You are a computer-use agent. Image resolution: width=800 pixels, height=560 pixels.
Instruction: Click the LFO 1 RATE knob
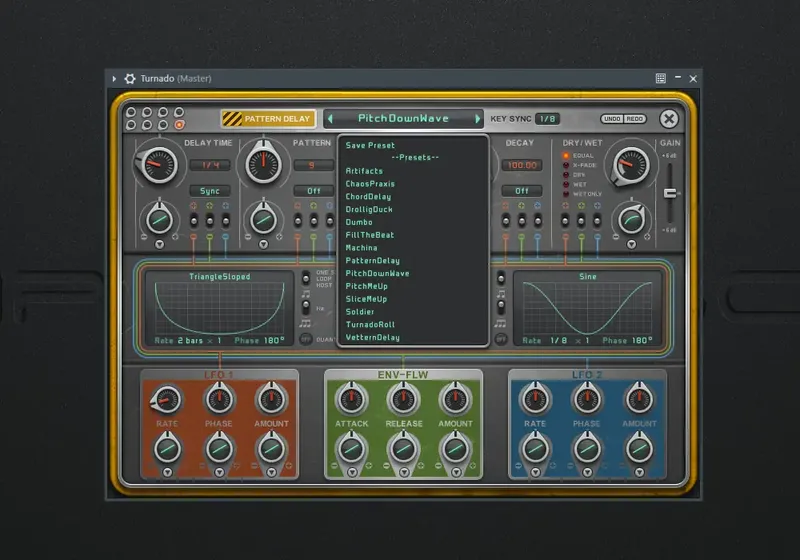166,400
